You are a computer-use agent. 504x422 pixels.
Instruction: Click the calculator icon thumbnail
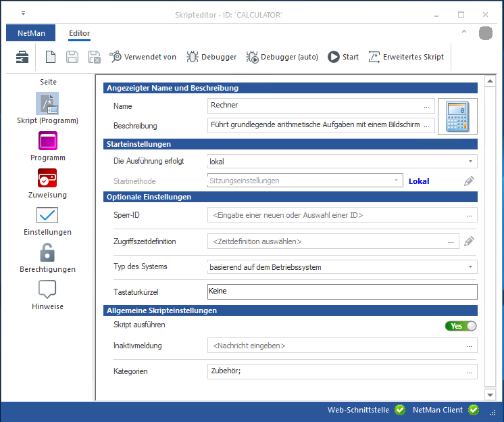457,118
